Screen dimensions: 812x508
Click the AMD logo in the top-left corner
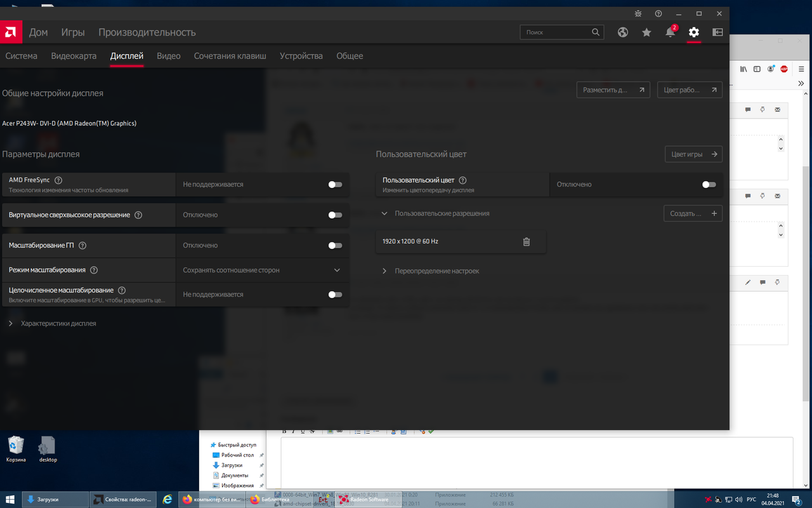pos(11,32)
